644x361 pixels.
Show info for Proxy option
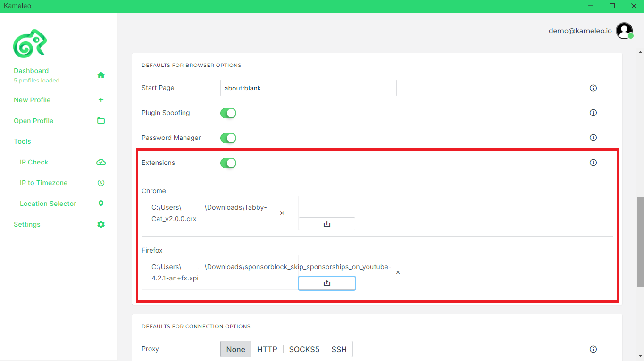click(594, 349)
